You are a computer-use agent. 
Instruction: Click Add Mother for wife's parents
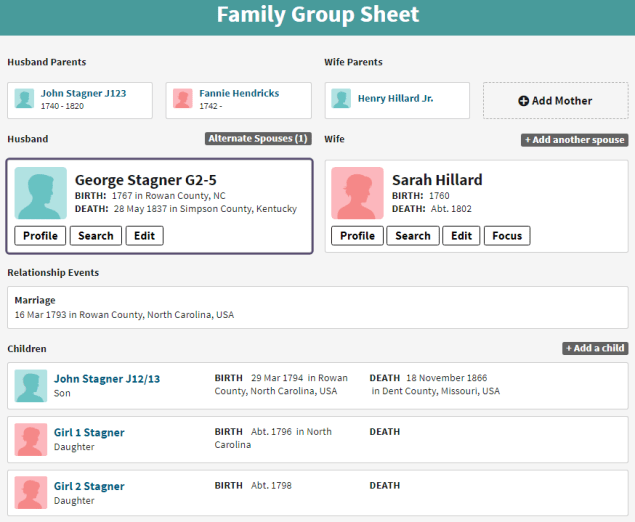(x=555, y=101)
